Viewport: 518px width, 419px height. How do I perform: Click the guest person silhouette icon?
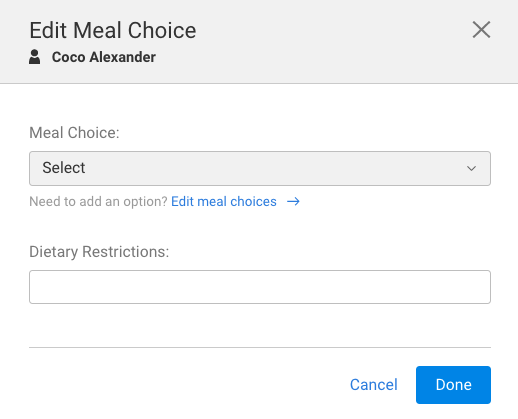[34, 57]
